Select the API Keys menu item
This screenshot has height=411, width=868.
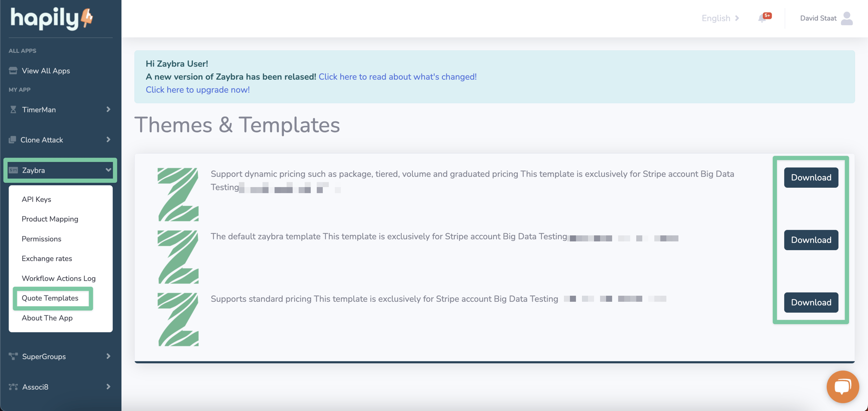point(36,198)
